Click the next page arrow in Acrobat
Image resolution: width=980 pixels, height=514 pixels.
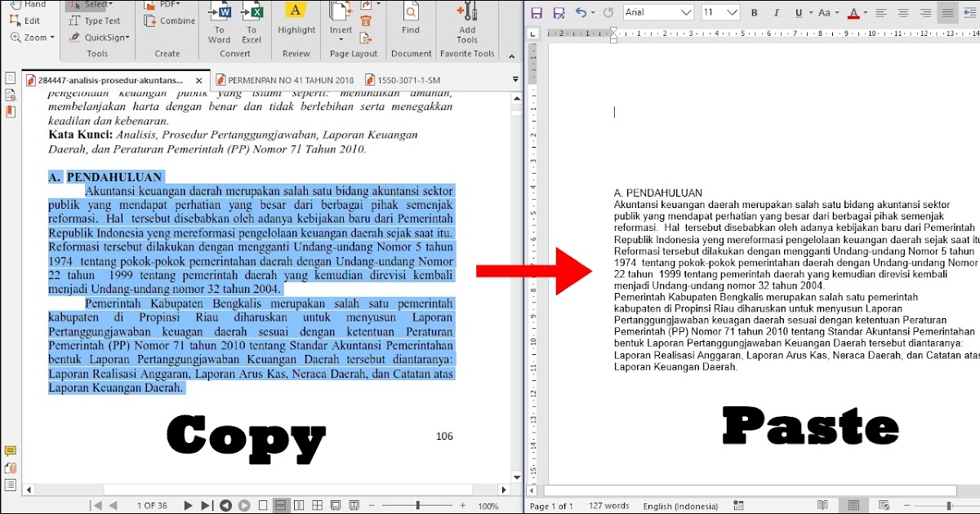188,505
